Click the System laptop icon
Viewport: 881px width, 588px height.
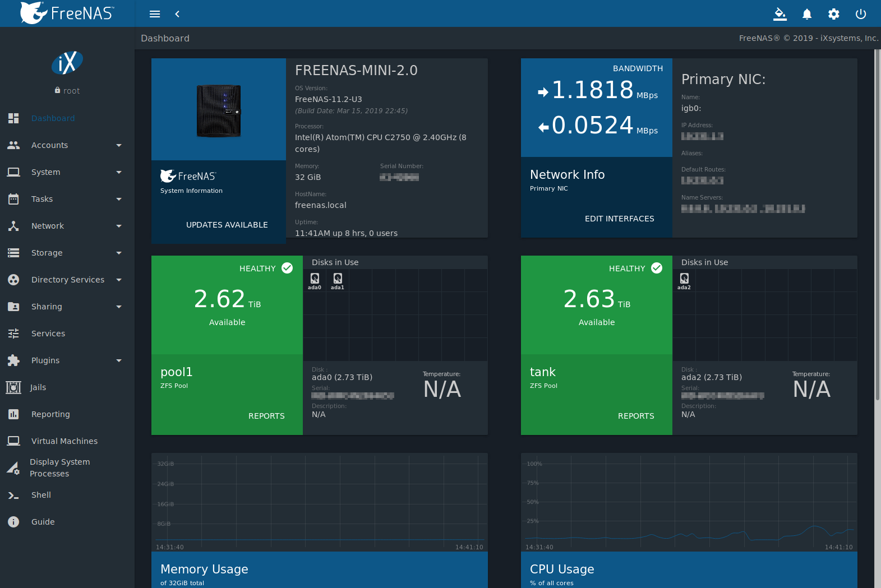coord(13,172)
